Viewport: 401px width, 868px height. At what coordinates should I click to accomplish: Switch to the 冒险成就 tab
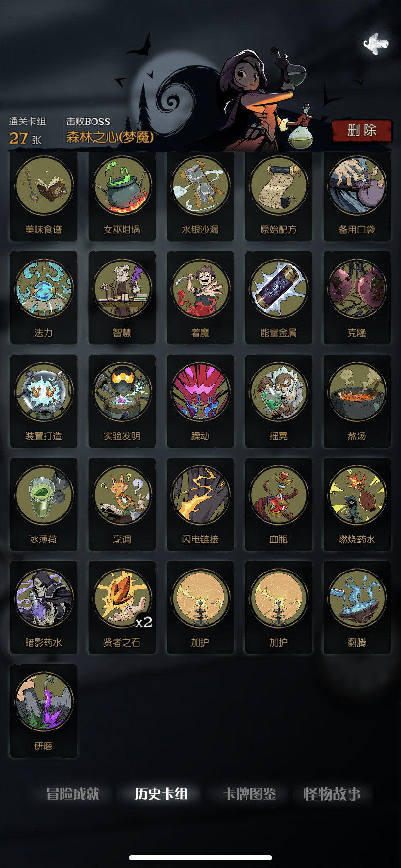pyautogui.click(x=73, y=794)
